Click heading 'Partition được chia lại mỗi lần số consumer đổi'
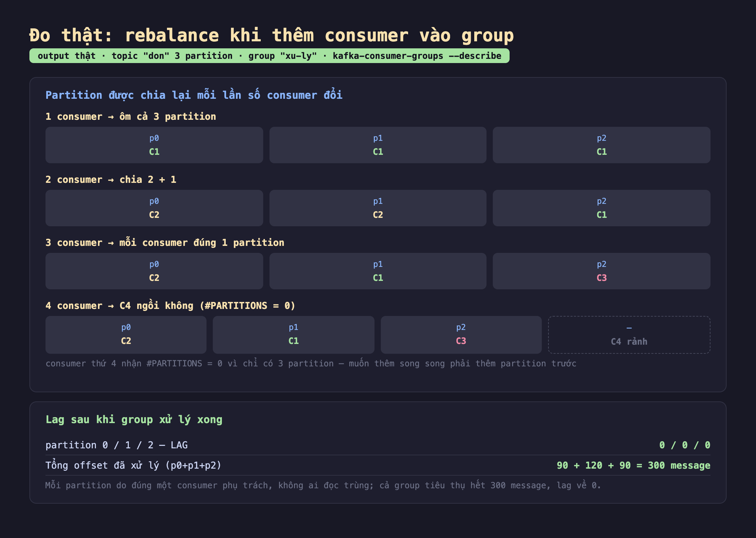The width and height of the screenshot is (756, 538). [194, 95]
